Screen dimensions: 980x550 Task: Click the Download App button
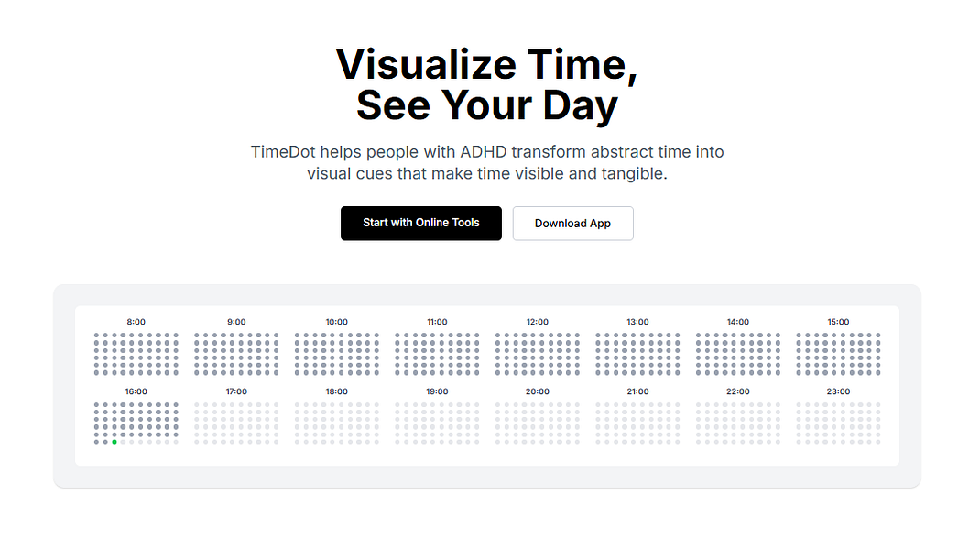pos(572,223)
